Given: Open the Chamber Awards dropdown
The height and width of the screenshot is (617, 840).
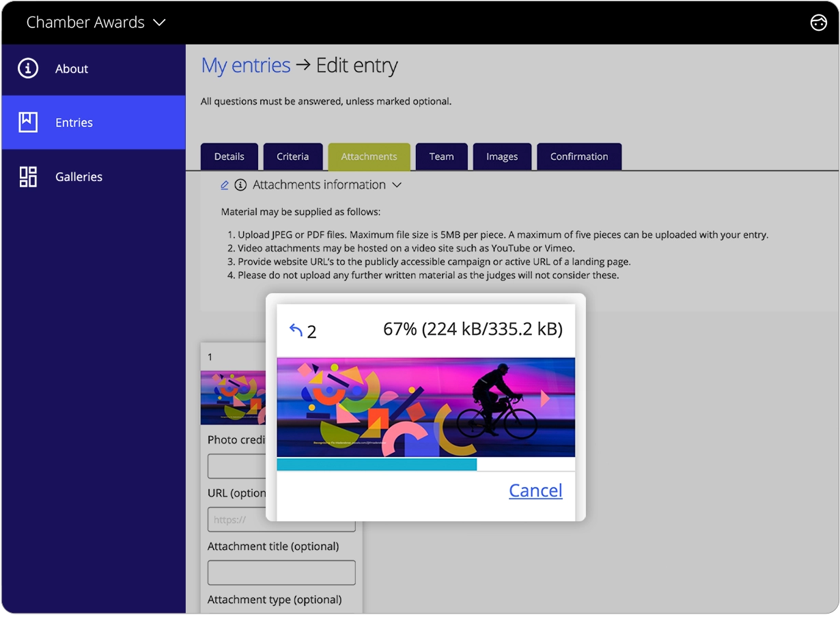Looking at the screenshot, I should pos(94,22).
